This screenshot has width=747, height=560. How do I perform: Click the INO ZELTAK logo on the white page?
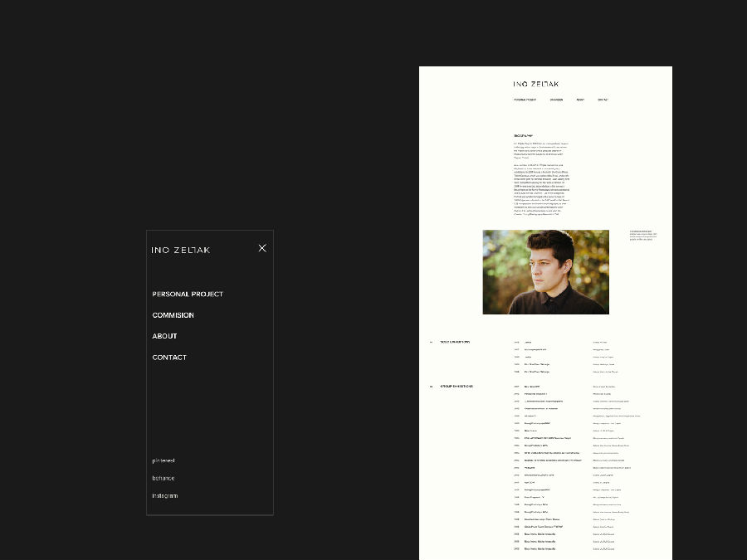point(536,84)
